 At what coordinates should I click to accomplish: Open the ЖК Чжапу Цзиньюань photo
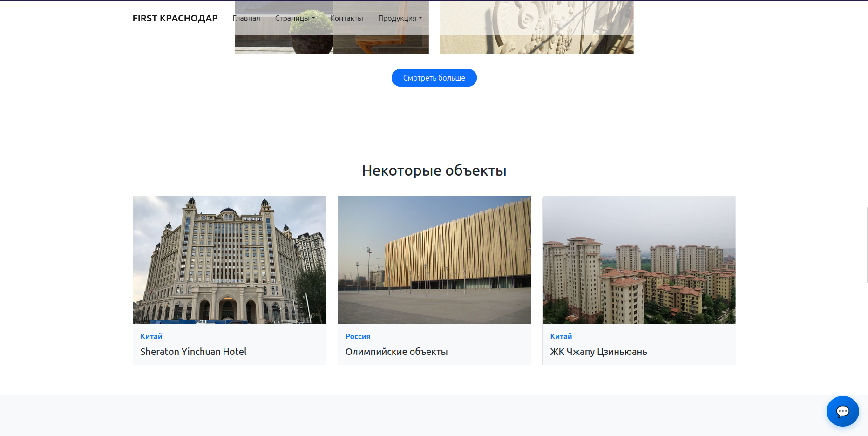[x=639, y=259]
